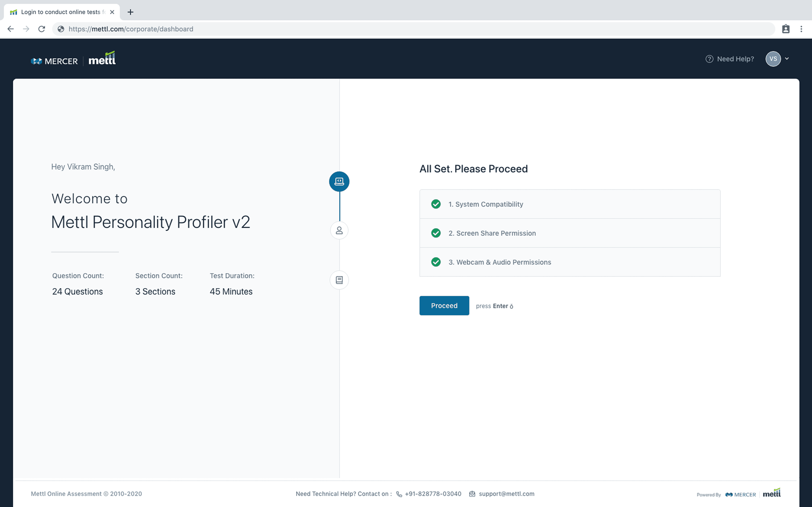
Task: Select the Login to conduct online tests tab
Action: 61,12
